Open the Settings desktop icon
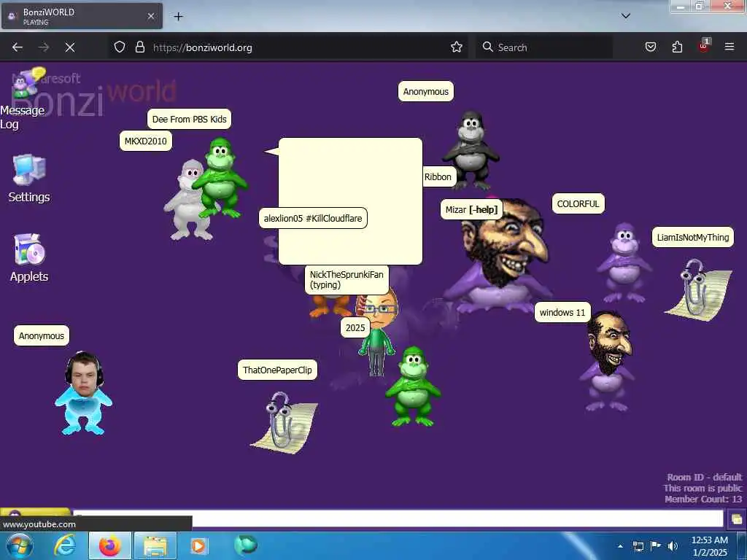The height and width of the screenshot is (560, 747). coord(29,178)
